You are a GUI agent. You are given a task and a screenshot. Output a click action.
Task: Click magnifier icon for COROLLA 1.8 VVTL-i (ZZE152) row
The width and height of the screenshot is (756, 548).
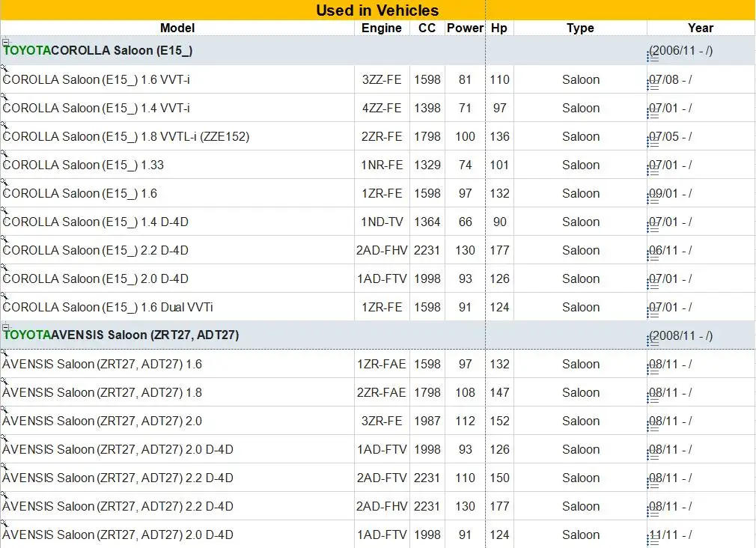(4, 126)
